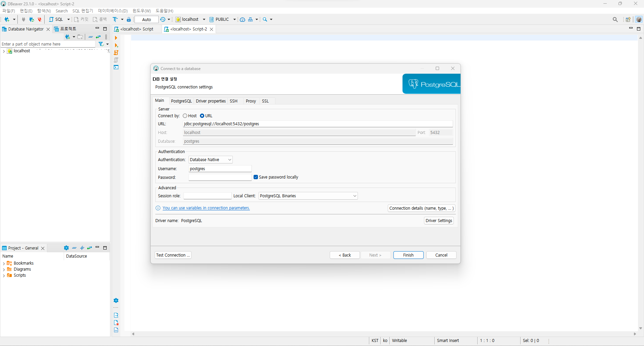Toggle Save password locally checkbox
Image resolution: width=644 pixels, height=346 pixels.
pyautogui.click(x=256, y=177)
